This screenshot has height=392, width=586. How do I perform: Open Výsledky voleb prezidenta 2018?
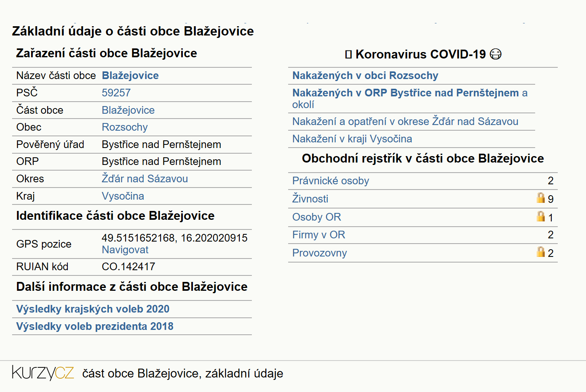coord(95,326)
